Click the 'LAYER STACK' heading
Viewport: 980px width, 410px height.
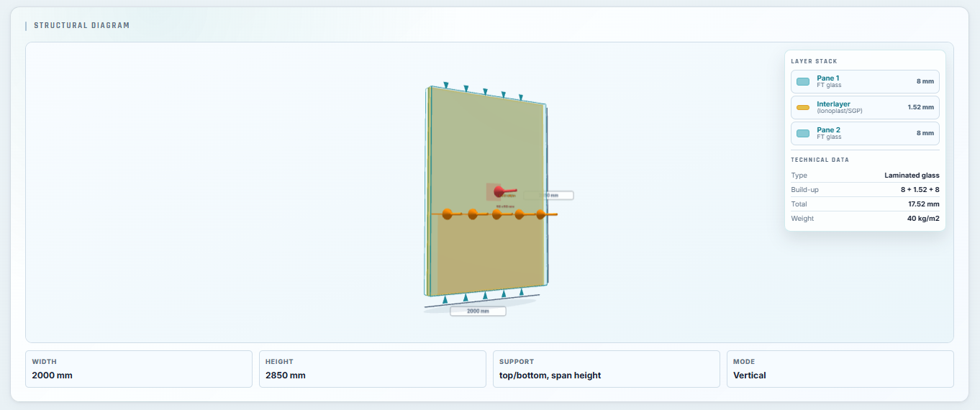point(814,61)
